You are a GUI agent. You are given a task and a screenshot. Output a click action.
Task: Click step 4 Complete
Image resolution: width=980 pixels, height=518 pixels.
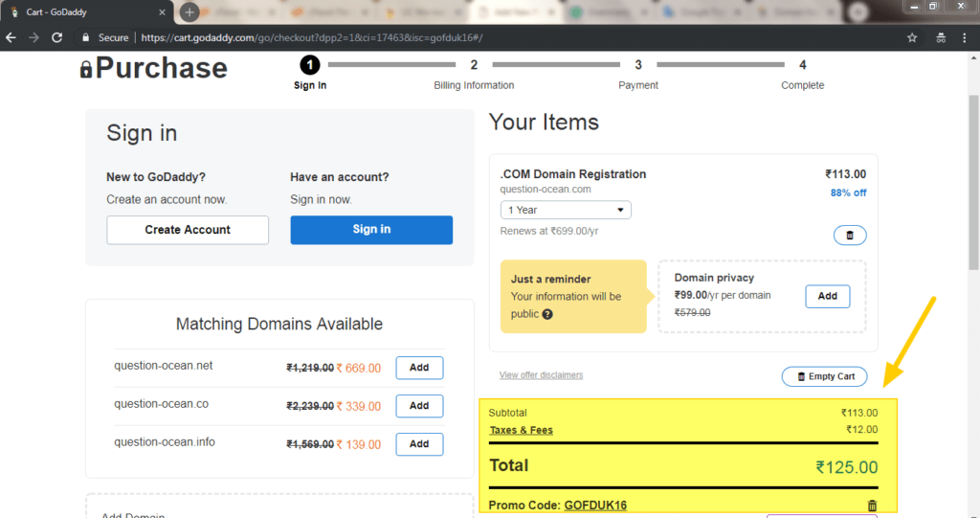[x=803, y=74]
